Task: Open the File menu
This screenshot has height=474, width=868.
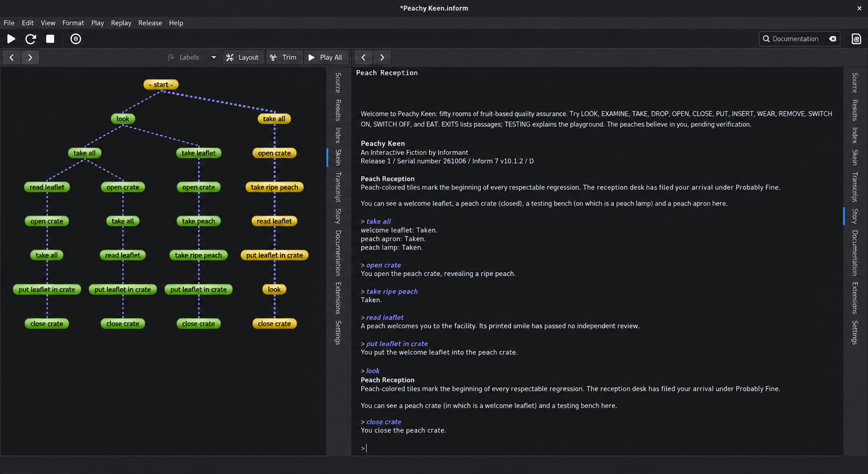Action: coord(9,23)
